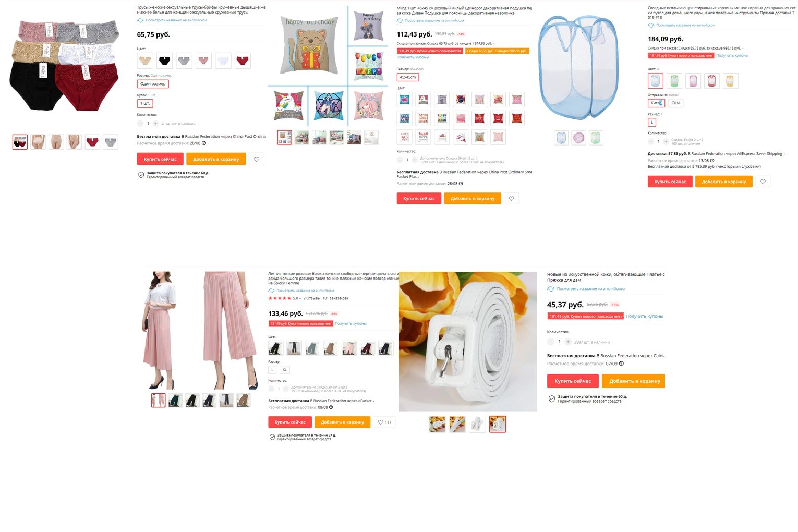Select size XL for pink pants
Viewport: 798px width, 532px height.
[284, 370]
